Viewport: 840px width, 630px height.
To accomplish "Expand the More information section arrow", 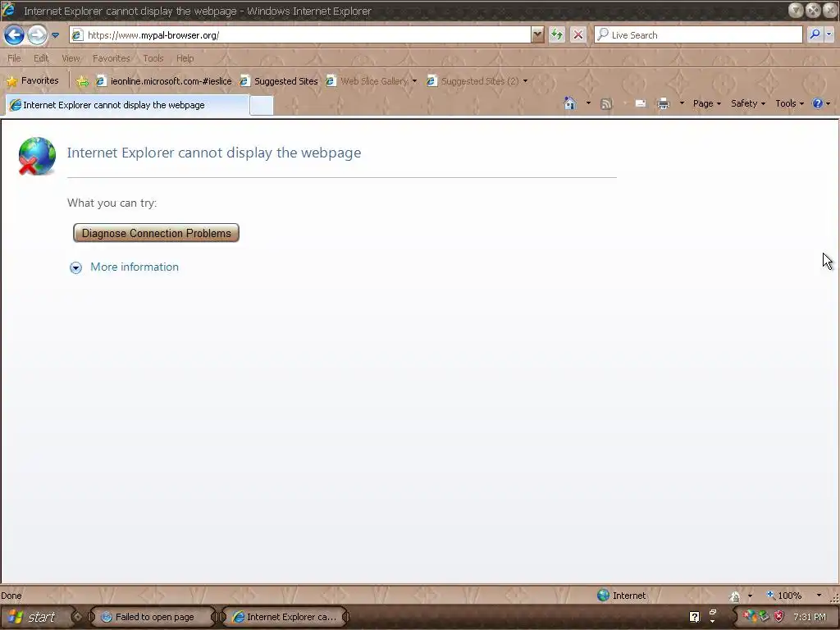I will click(x=75, y=268).
